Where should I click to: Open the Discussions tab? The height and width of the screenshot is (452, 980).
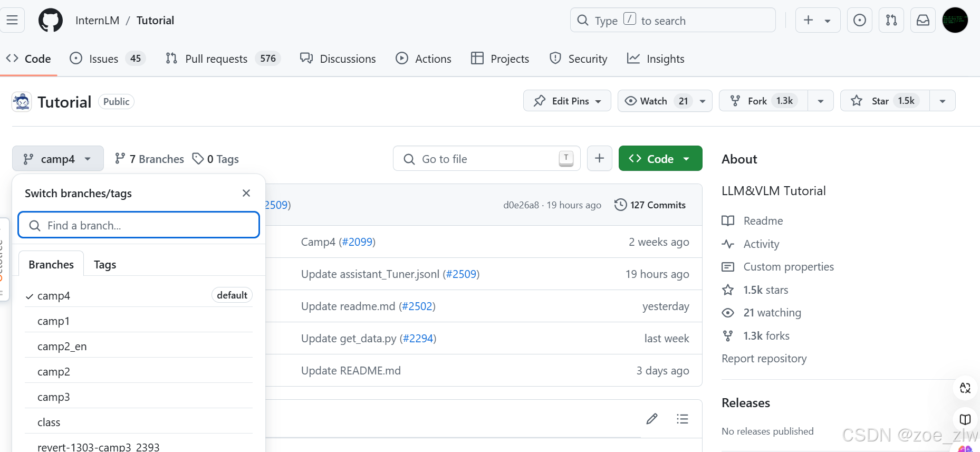pos(338,59)
